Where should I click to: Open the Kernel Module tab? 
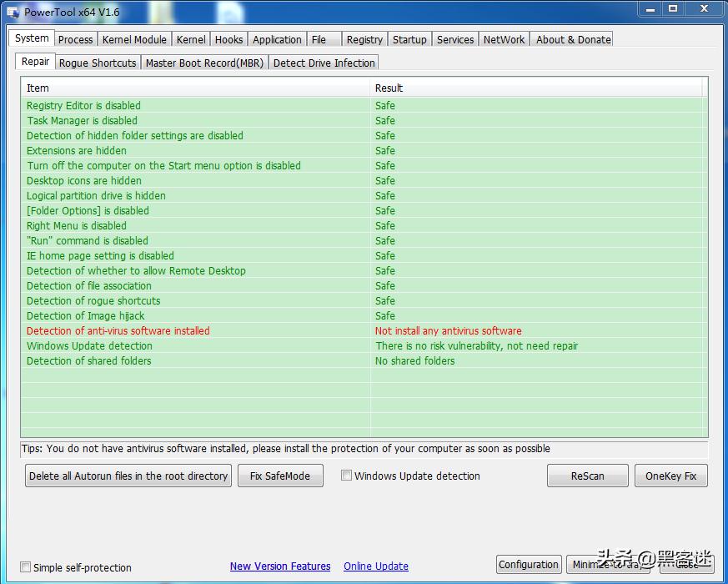[x=134, y=39]
